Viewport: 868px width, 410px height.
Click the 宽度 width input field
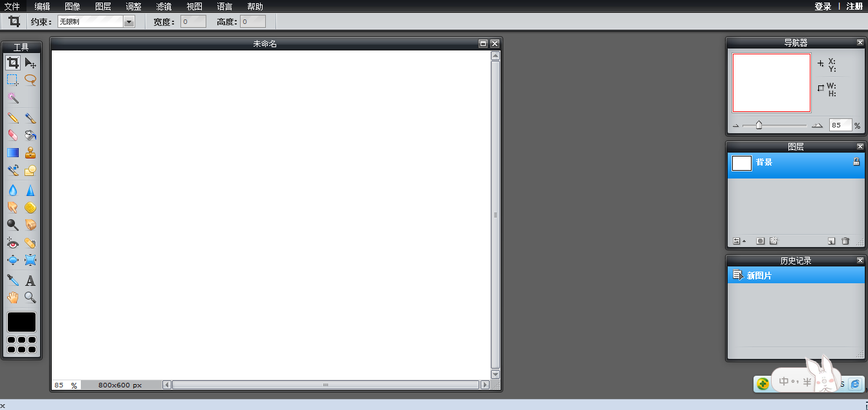click(x=193, y=21)
